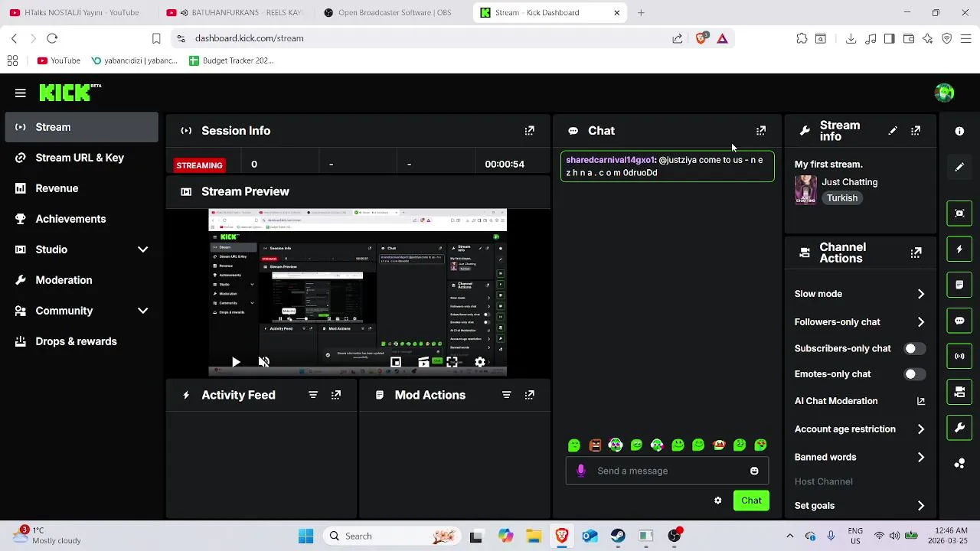Open File Explorer from taskbar
This screenshot has width=980, height=551.
click(533, 536)
